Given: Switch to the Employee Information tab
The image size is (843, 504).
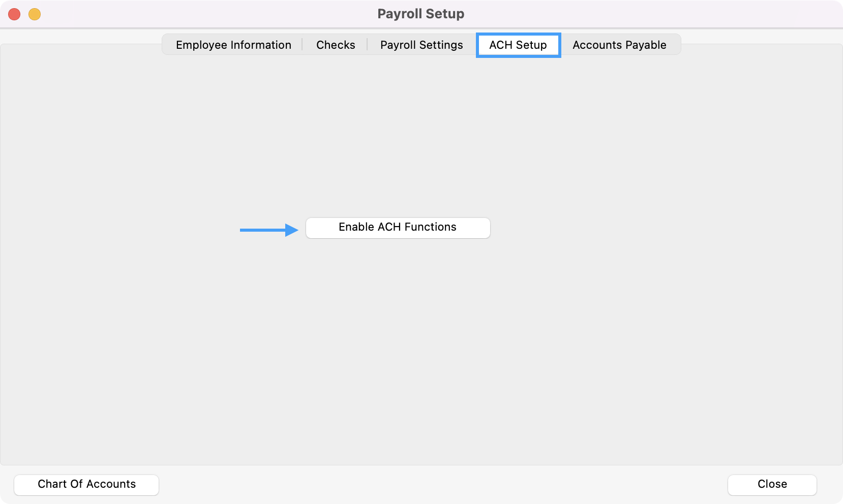Looking at the screenshot, I should tap(233, 45).
